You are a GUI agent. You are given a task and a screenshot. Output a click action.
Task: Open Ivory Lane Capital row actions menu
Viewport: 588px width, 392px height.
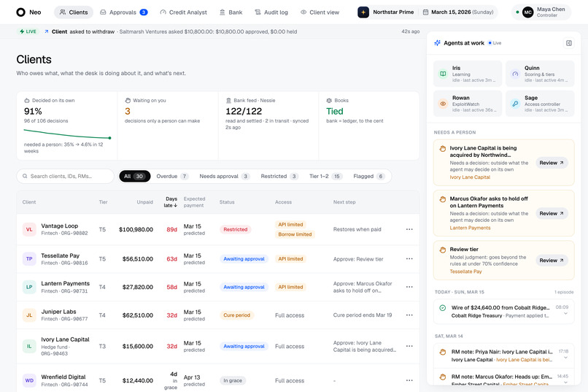click(x=409, y=346)
